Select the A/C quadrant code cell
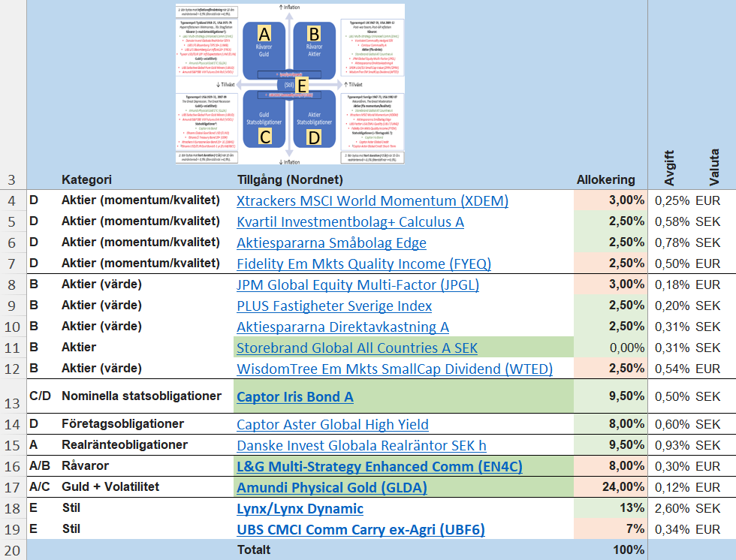The height and width of the screenshot is (560, 736). tap(39, 487)
